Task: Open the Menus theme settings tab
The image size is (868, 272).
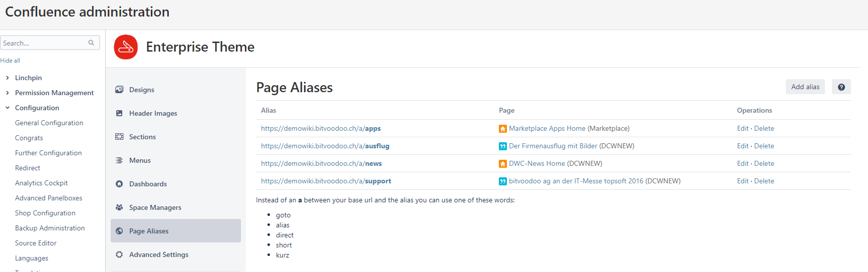Action: [x=140, y=160]
